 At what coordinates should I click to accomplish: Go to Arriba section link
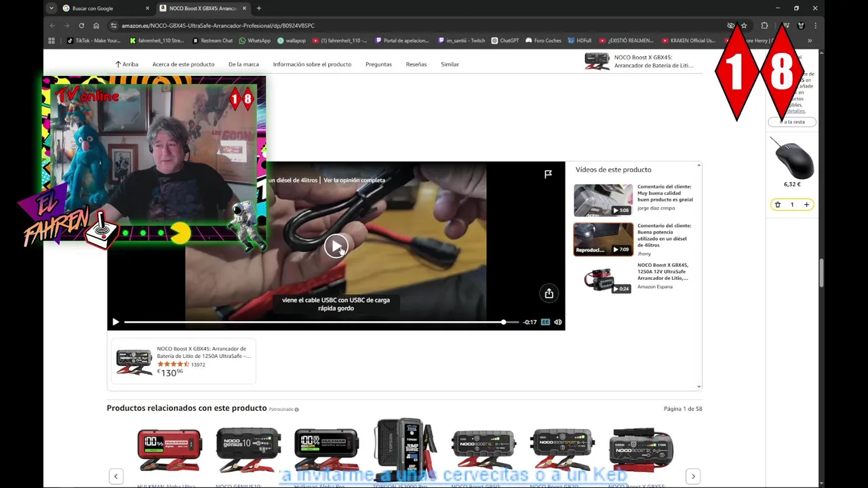tap(126, 64)
